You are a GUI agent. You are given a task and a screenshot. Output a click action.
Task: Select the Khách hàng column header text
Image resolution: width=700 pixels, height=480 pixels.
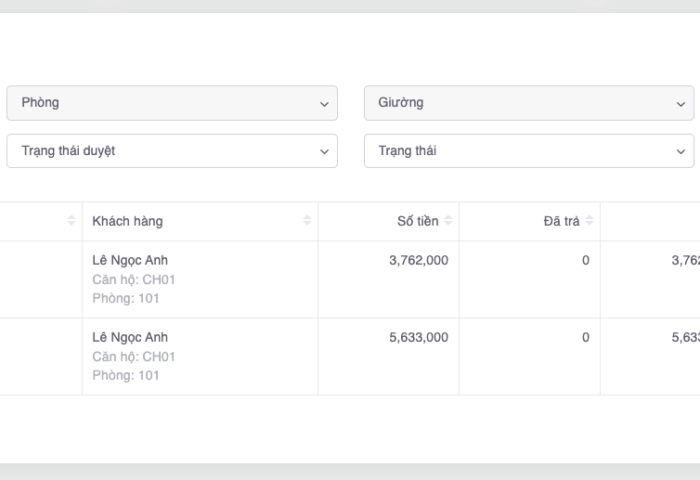tap(127, 221)
